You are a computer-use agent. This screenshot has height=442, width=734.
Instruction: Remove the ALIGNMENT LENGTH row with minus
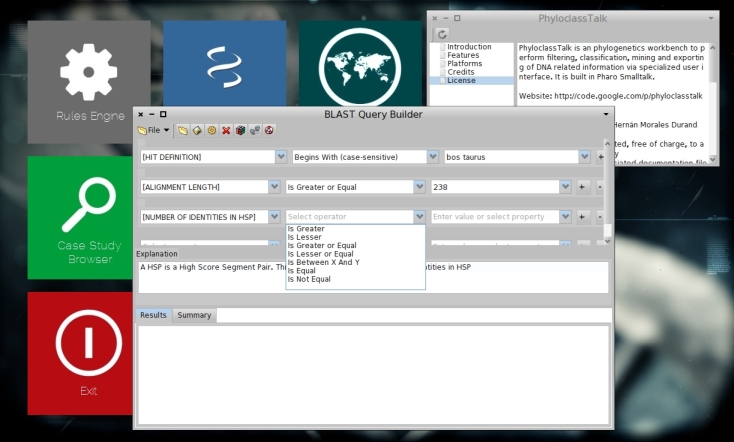600,187
